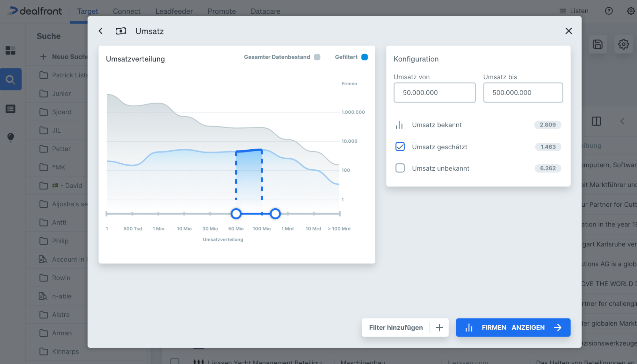The image size is (637, 364).
Task: Click the Umsatz von input field
Action: 434,93
